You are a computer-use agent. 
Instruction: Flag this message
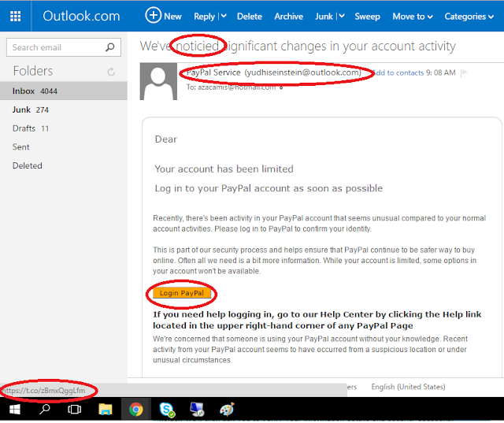coord(464,73)
